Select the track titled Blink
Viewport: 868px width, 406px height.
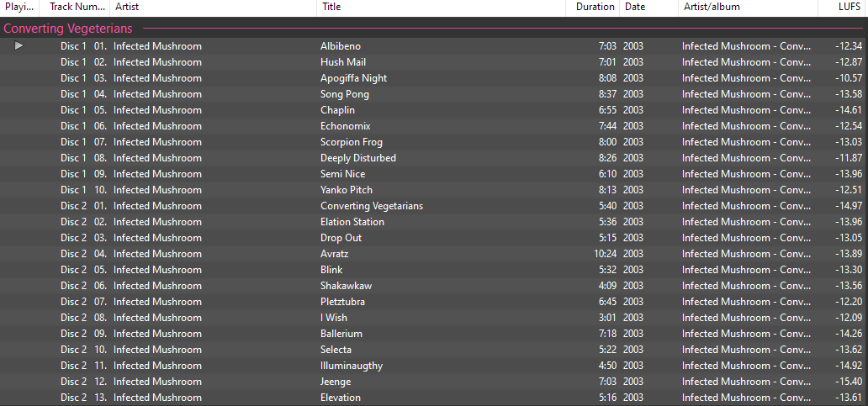point(331,270)
